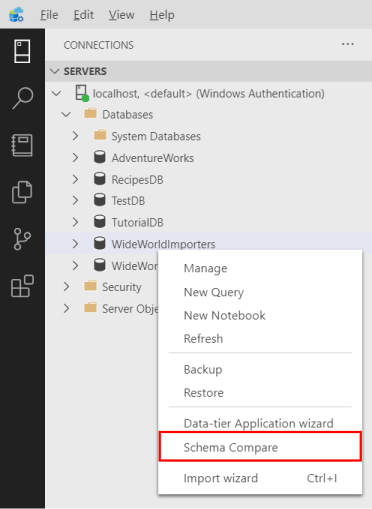Select the Security folder label
372x509 pixels.
122,287
